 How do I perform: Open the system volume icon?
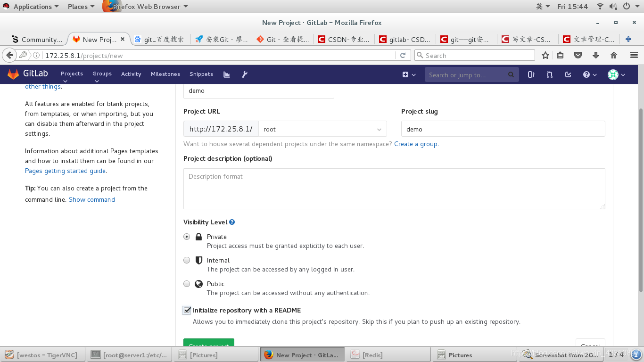(613, 6)
